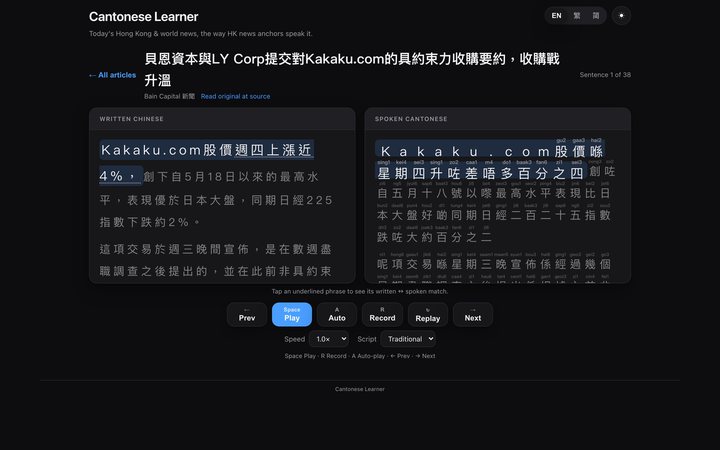This screenshot has width=720, height=450.
Task: Open the Script Traditional dropdown
Action: (408, 339)
